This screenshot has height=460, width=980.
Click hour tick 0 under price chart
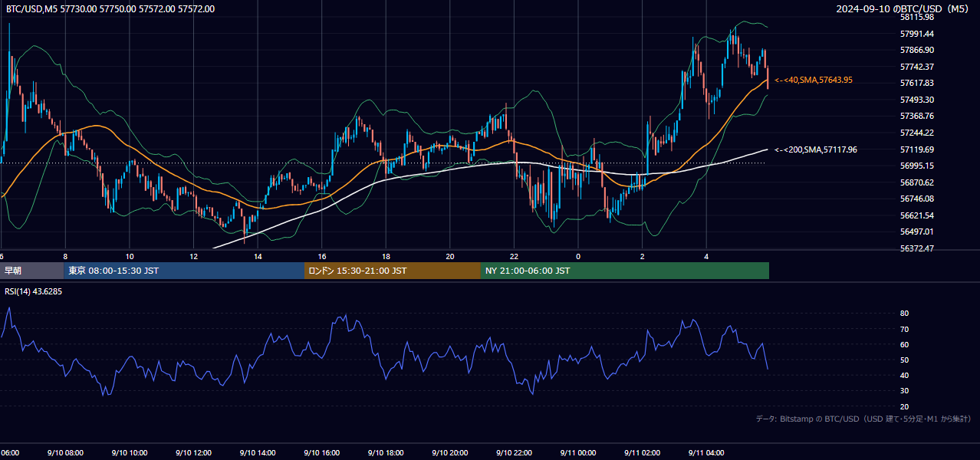578,257
